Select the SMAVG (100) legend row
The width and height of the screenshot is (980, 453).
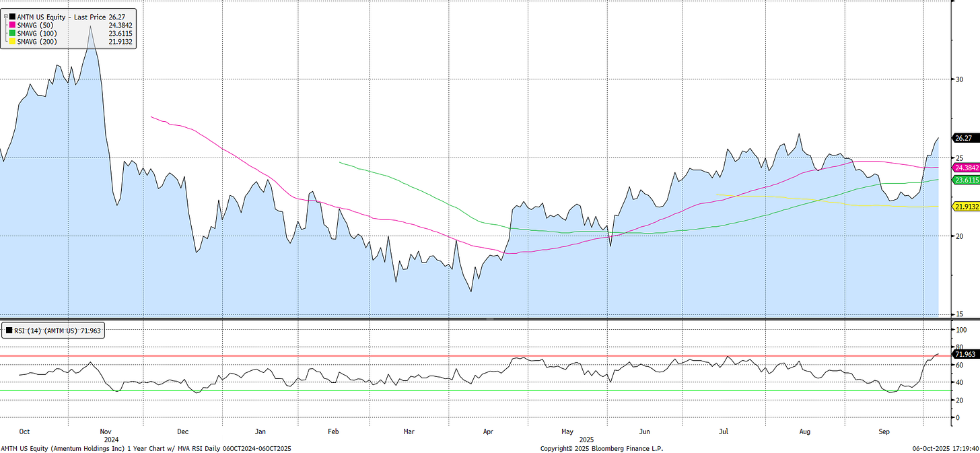[71, 32]
